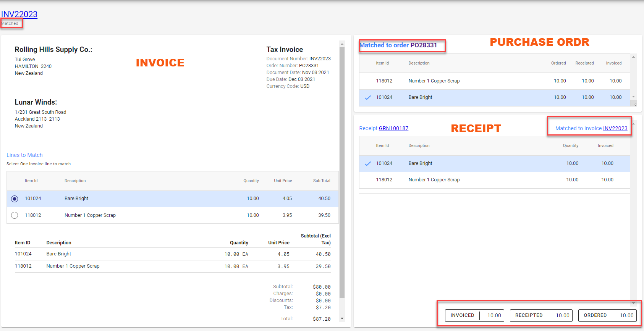The width and height of the screenshot is (644, 331).
Task: Click the invoice panel vertical scrollbar thumb
Action: tap(342, 172)
